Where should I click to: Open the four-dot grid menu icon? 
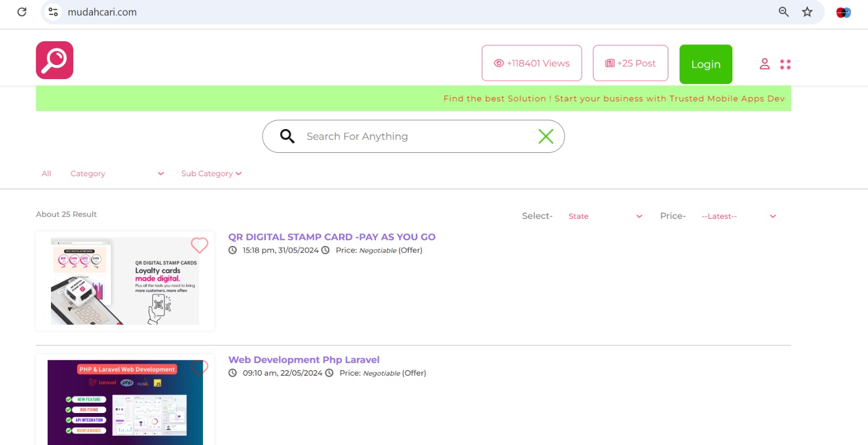[x=786, y=64]
